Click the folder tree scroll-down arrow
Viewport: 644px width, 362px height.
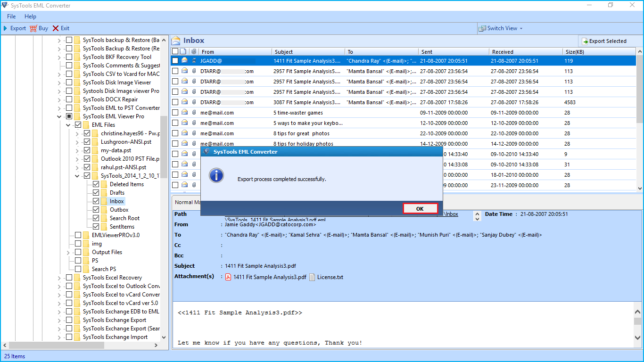click(x=164, y=337)
